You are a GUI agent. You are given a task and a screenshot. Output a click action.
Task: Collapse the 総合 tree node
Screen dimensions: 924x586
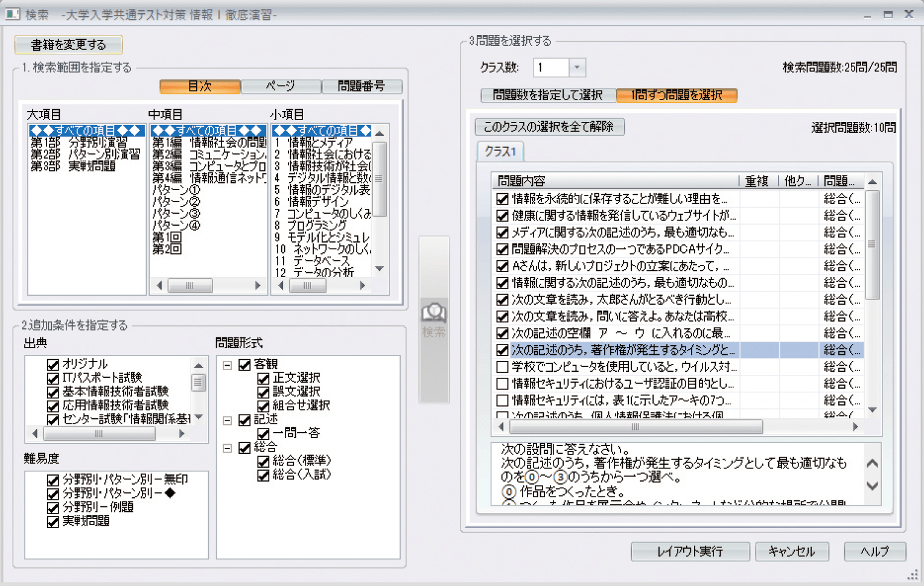pyautogui.click(x=228, y=448)
